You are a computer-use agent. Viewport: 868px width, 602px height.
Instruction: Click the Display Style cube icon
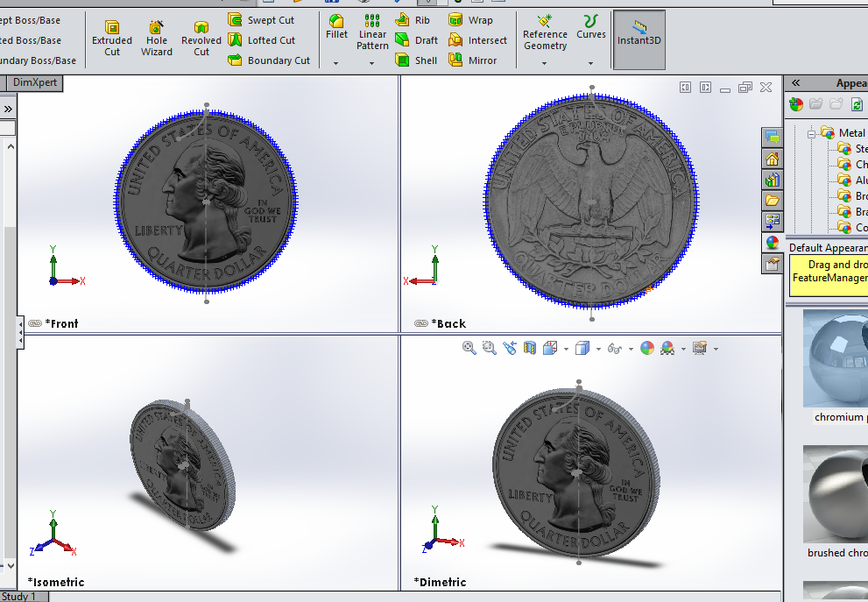click(582, 348)
